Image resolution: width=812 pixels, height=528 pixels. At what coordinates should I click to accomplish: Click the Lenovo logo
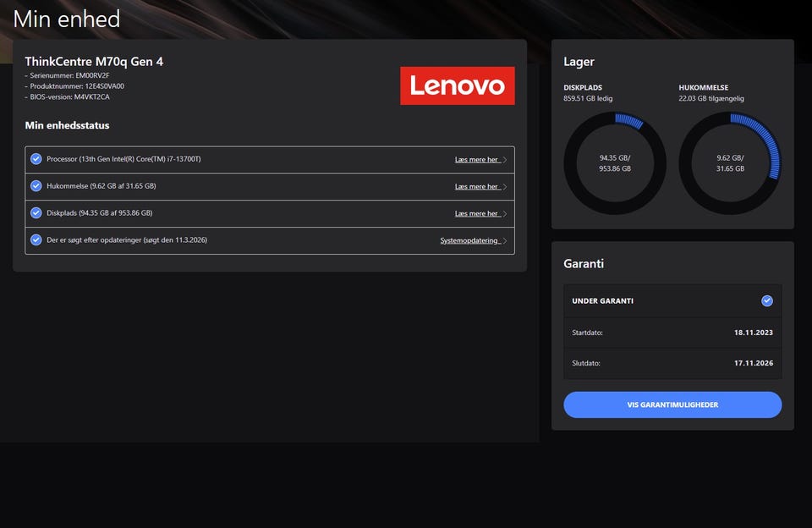point(458,85)
